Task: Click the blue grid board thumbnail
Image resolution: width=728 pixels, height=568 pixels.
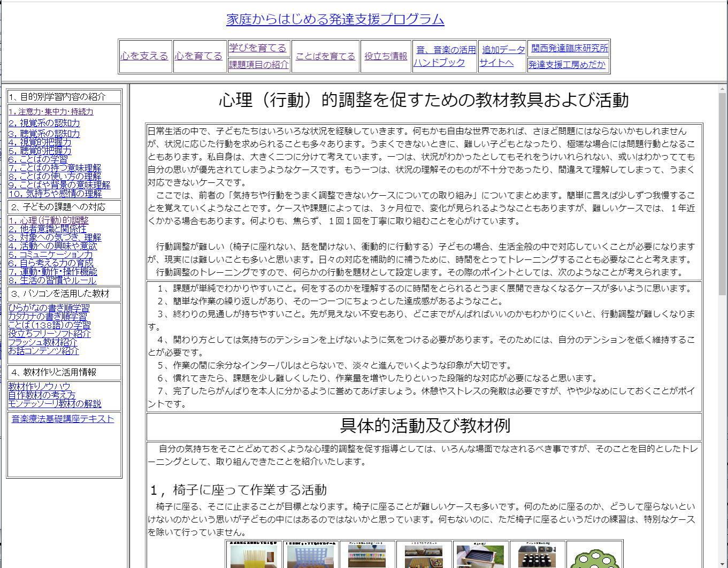Action: coord(310,555)
